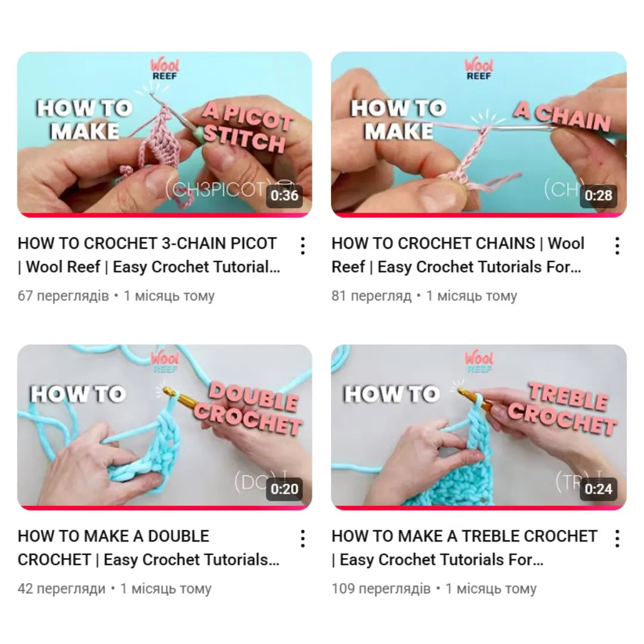Click the red progress bar under Treble Crochet thumbnail

pos(479,508)
